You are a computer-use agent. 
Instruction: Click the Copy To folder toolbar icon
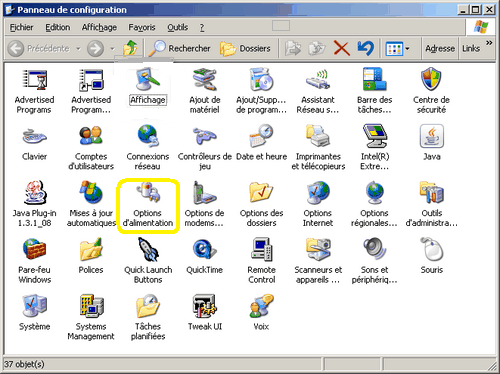click(x=317, y=49)
